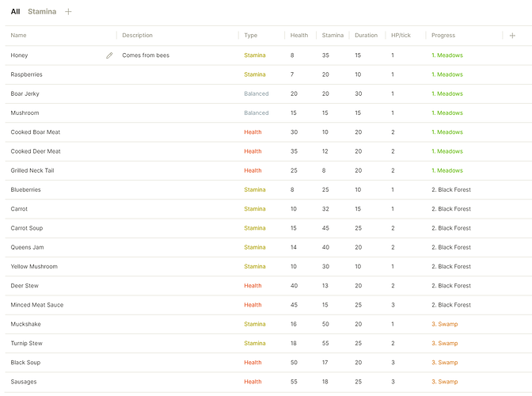
Task: Click the Duration column header
Action: pyautogui.click(x=366, y=36)
